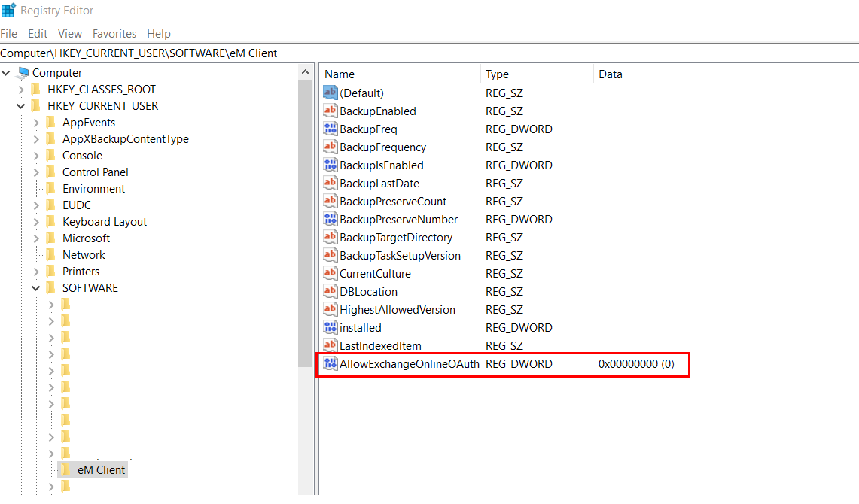This screenshot has width=859, height=504.
Task: Expand the AppEvents key
Action: (x=36, y=123)
